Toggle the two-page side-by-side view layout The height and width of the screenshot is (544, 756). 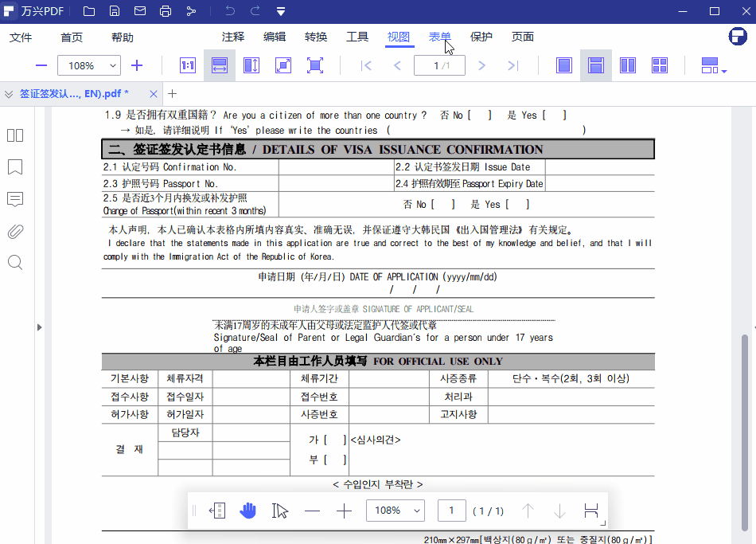(x=627, y=65)
